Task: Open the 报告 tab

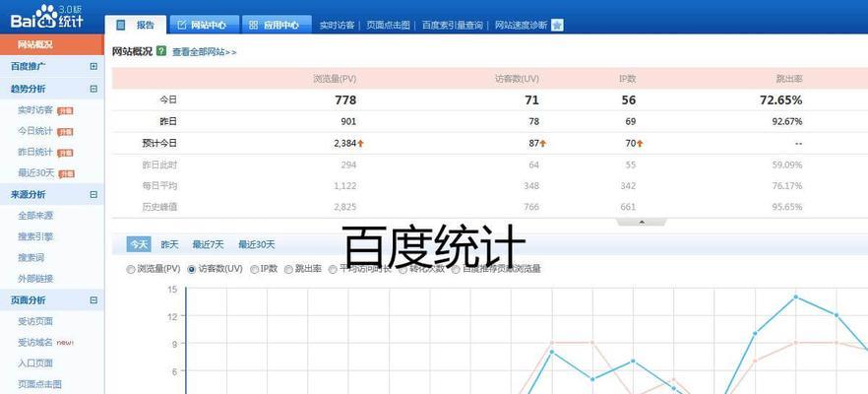Action: tap(136, 25)
